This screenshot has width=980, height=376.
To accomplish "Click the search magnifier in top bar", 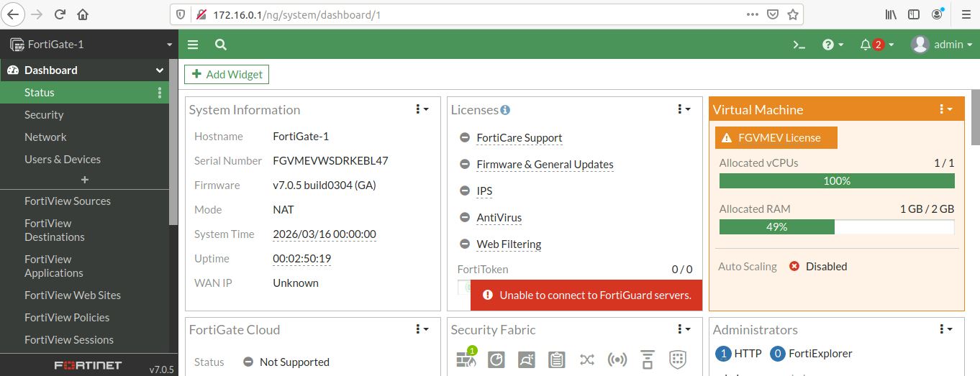I will tap(221, 45).
